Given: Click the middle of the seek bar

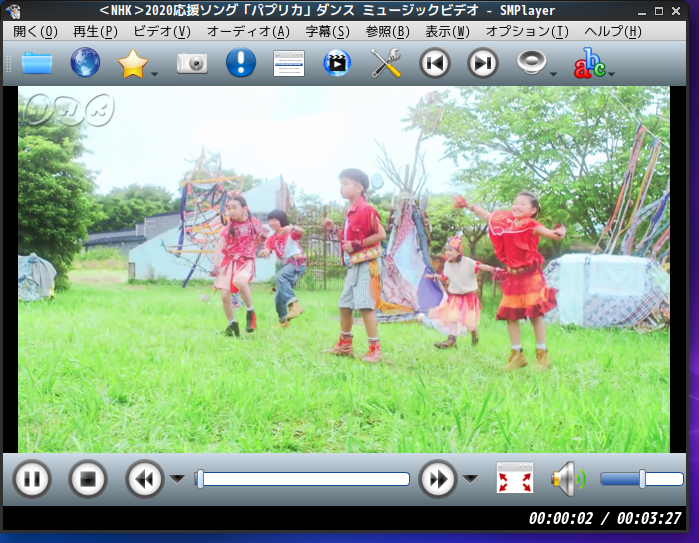Looking at the screenshot, I should click(x=302, y=479).
